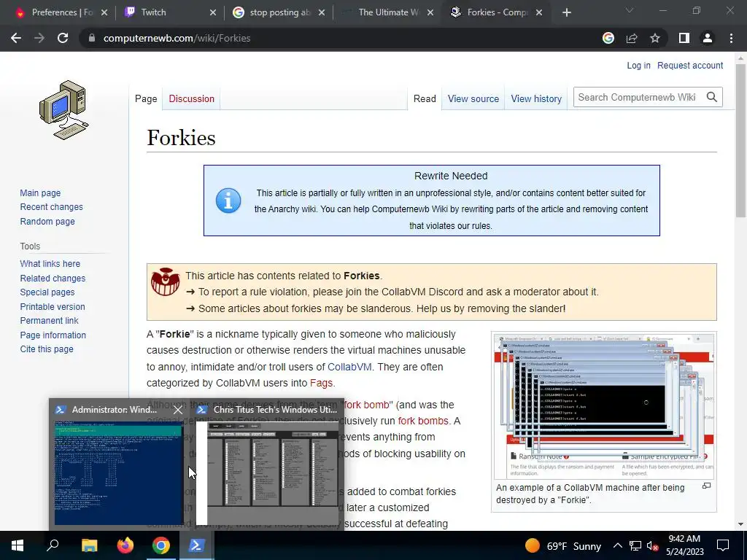
Task: Click PowerShell icon on taskbar
Action: (x=197, y=545)
